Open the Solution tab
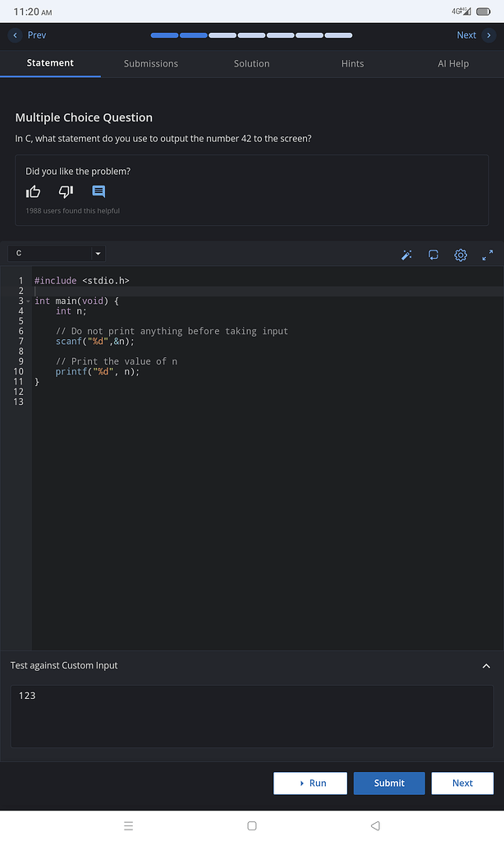 [x=251, y=63]
